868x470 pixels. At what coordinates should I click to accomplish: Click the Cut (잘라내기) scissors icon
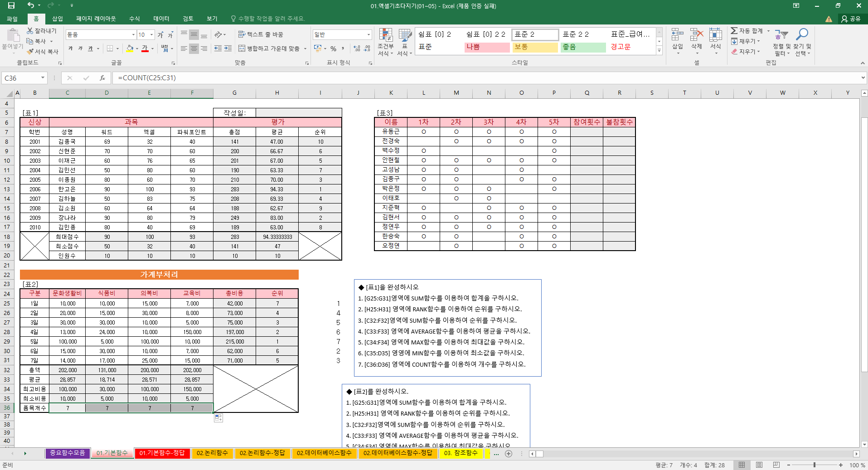(x=30, y=31)
